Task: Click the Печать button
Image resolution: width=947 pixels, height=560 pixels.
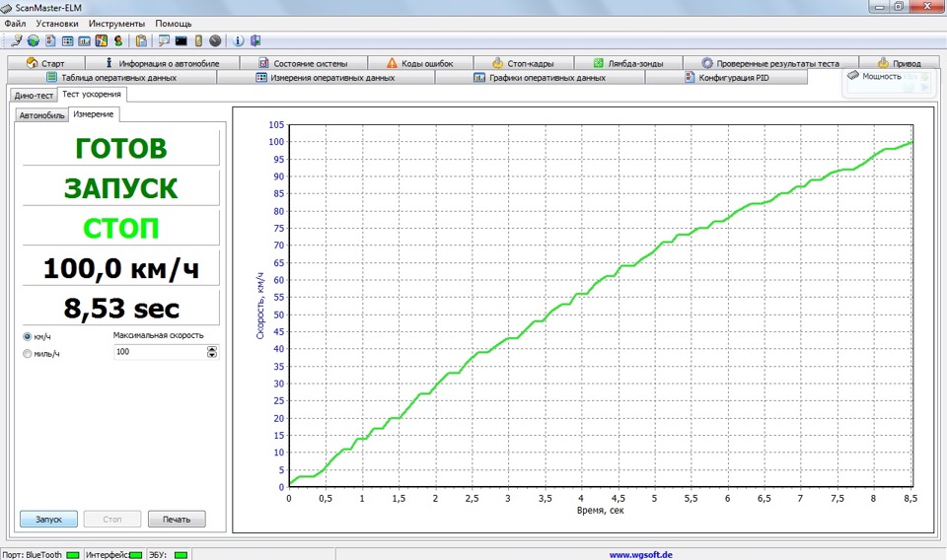Action: coord(177,519)
